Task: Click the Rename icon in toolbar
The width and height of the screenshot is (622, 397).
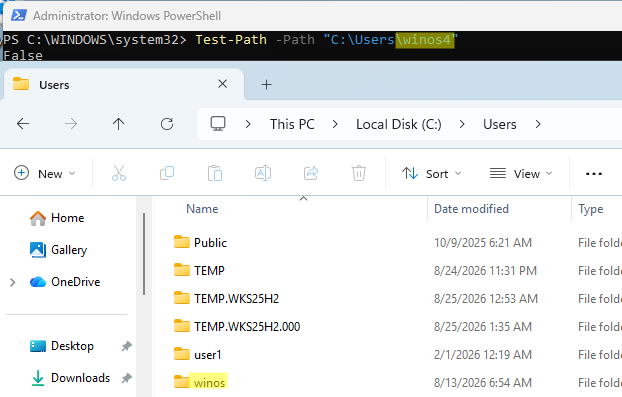Action: point(263,173)
